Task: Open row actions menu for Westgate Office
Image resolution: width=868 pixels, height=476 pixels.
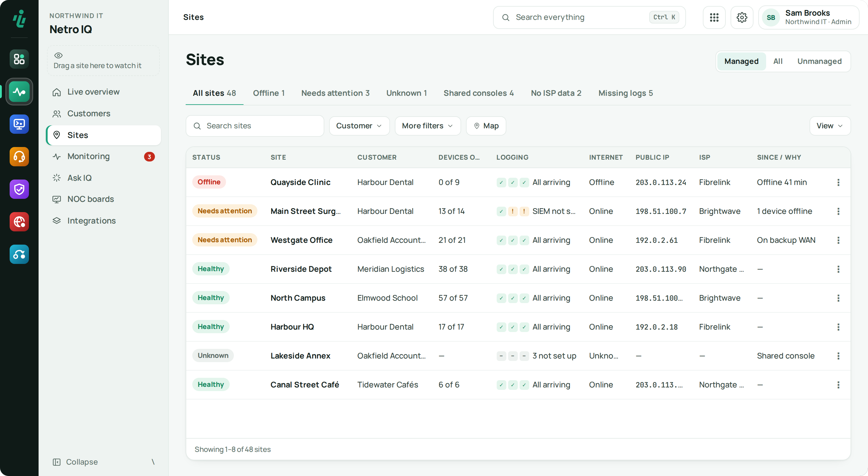Action: coord(838,240)
